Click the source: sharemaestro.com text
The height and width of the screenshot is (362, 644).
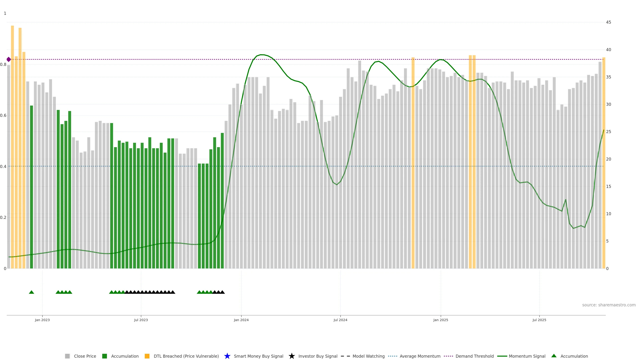click(x=609, y=305)
